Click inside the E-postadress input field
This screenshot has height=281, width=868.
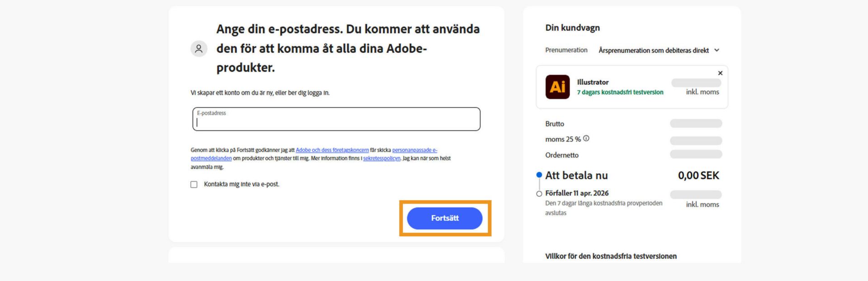tap(335, 120)
